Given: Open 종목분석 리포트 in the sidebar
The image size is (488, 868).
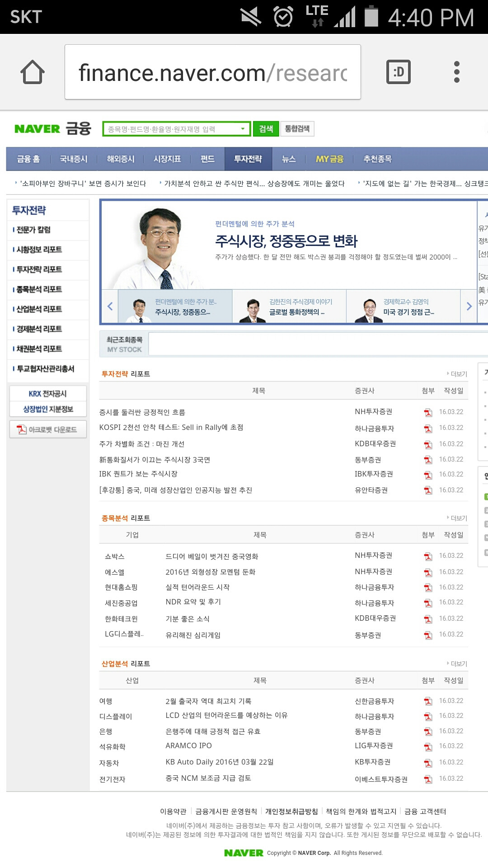Looking at the screenshot, I should coord(39,289).
